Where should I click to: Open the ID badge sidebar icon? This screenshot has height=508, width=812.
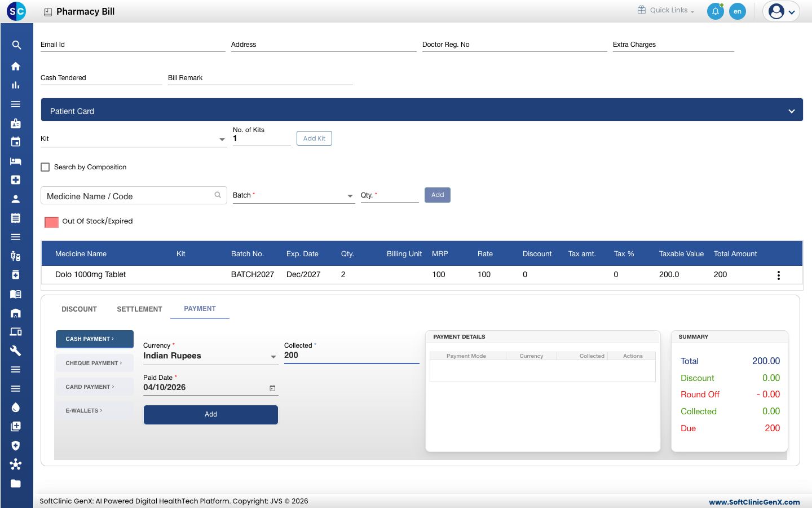pos(16,123)
